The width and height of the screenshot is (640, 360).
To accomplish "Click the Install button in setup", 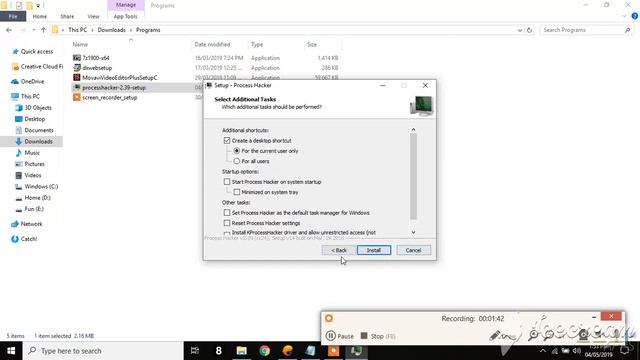I will click(374, 250).
